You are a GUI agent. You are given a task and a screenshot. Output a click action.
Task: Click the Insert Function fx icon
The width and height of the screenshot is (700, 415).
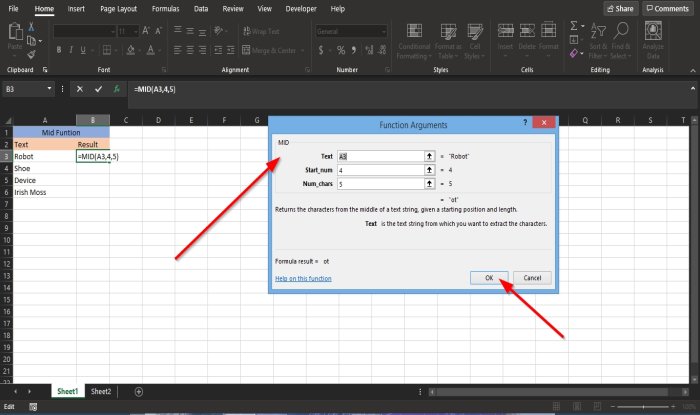(x=116, y=89)
